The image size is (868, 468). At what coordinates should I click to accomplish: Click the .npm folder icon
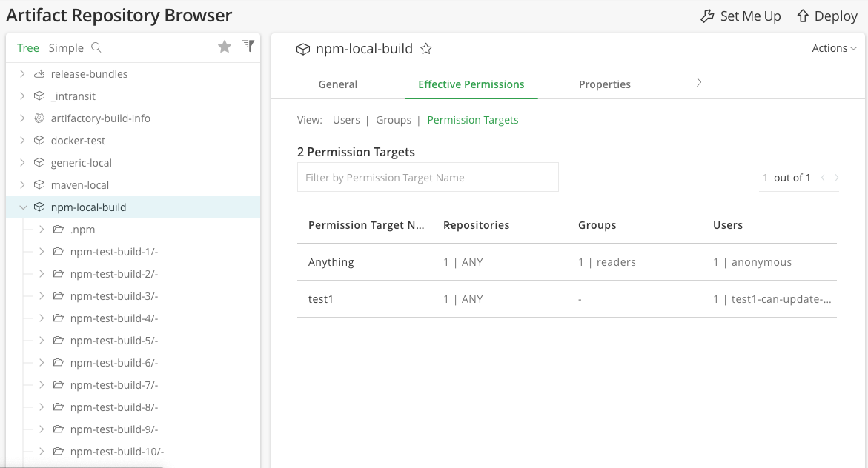[58, 229]
